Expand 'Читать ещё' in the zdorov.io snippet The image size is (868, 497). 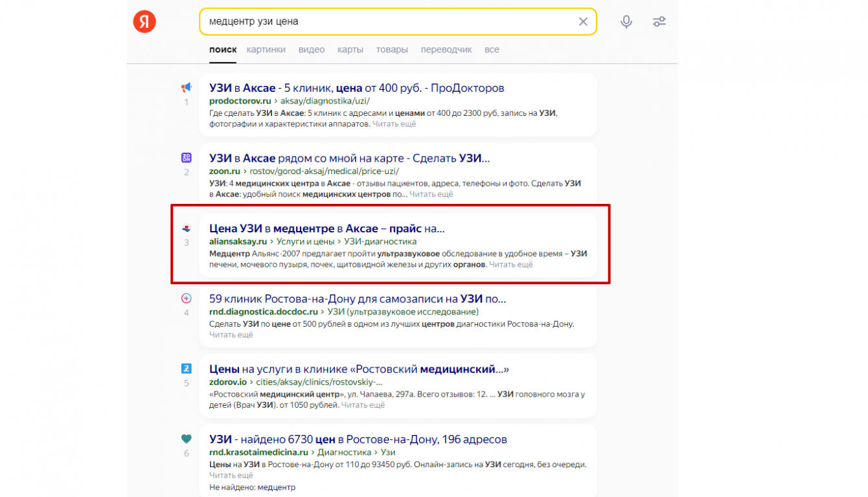click(363, 405)
